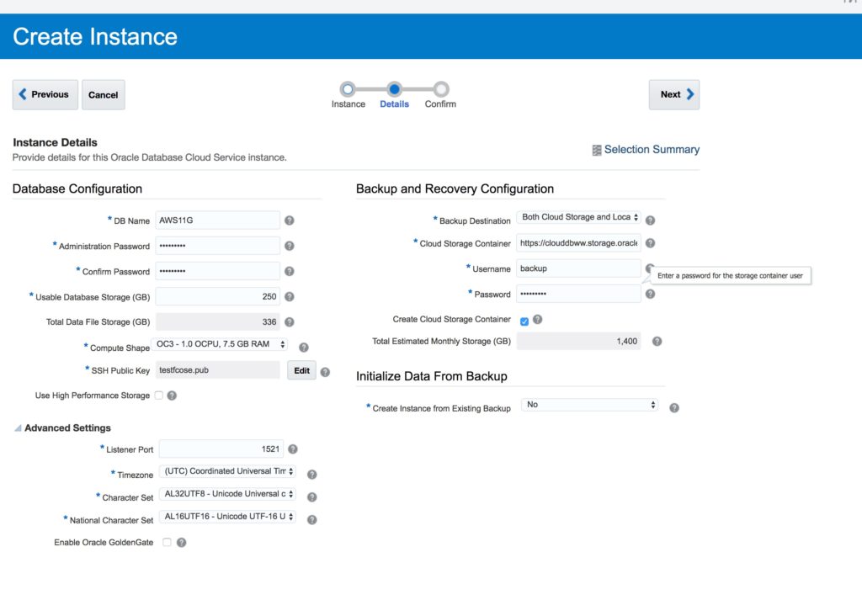Click help icon next to Backup Destination
This screenshot has width=862, height=616.
pyautogui.click(x=650, y=220)
